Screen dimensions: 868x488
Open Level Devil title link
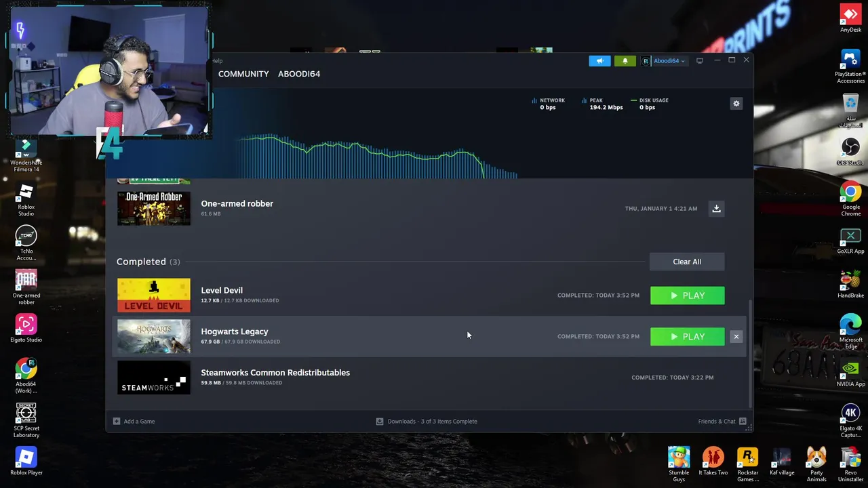(222, 290)
